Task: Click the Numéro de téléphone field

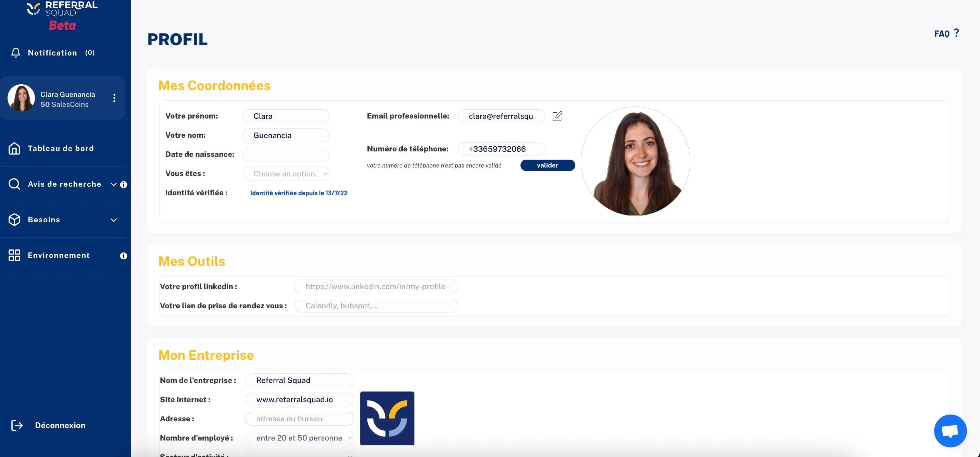Action: [x=501, y=149]
